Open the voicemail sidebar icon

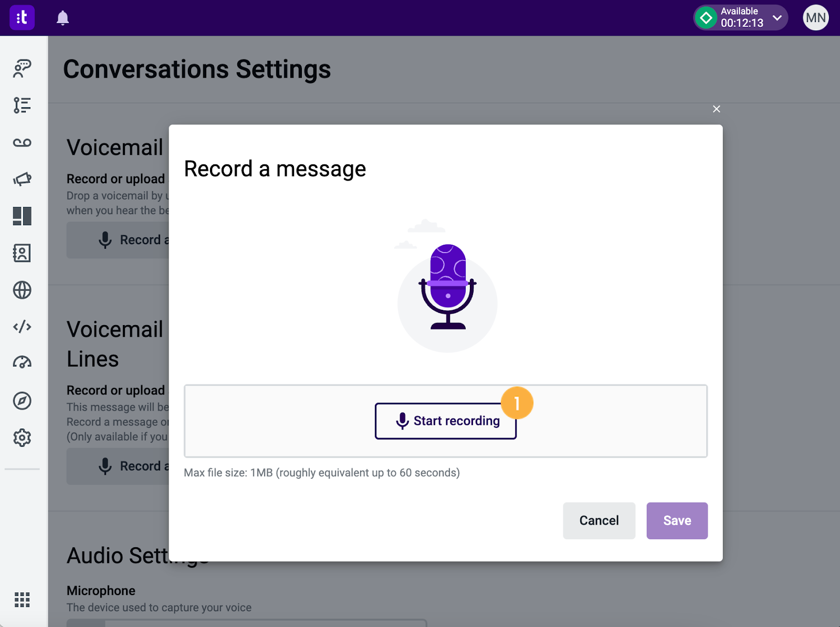pyautogui.click(x=22, y=143)
